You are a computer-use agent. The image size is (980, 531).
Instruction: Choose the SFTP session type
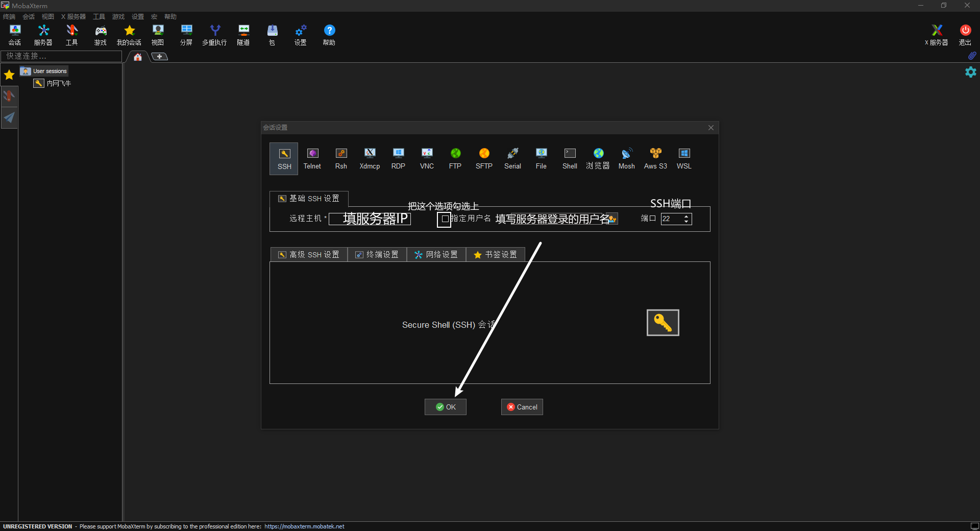pyautogui.click(x=484, y=159)
